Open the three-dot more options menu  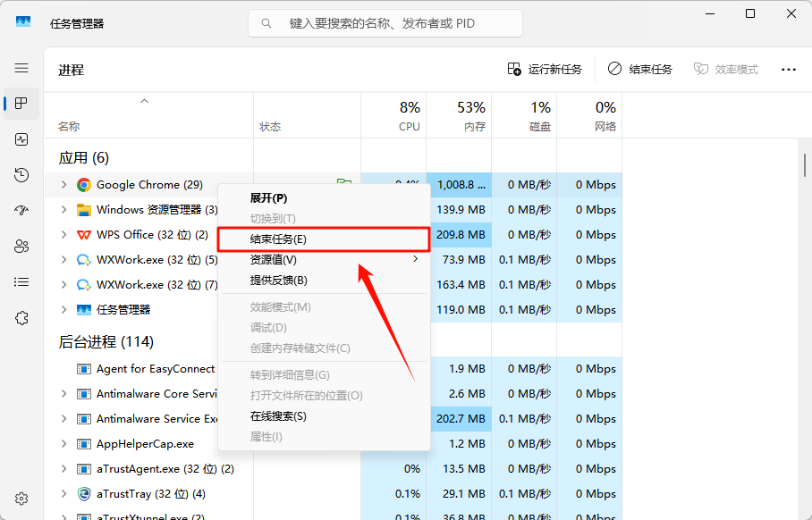tap(788, 69)
